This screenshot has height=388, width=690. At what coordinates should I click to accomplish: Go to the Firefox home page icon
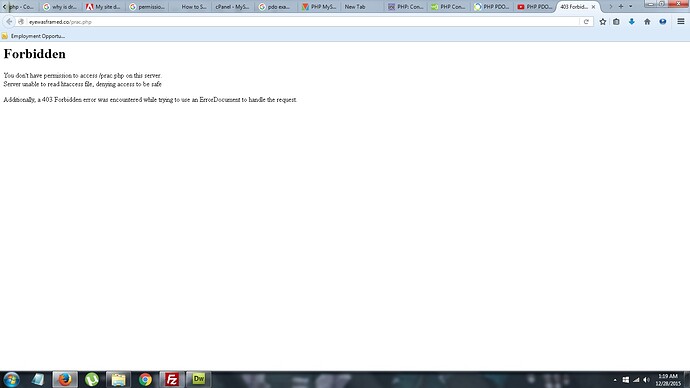point(647,22)
